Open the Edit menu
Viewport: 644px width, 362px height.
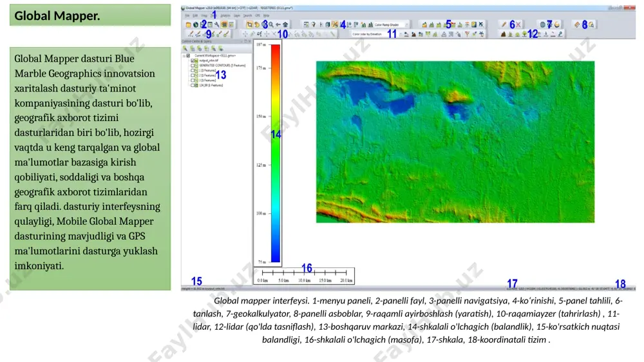(195, 15)
